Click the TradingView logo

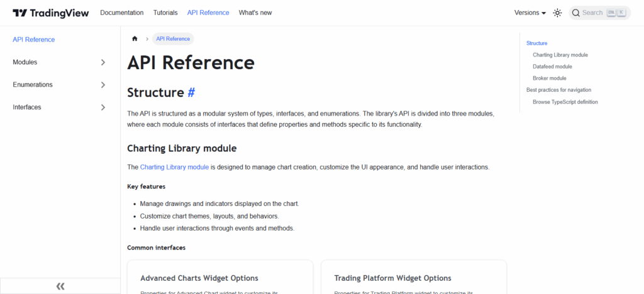coord(51,13)
